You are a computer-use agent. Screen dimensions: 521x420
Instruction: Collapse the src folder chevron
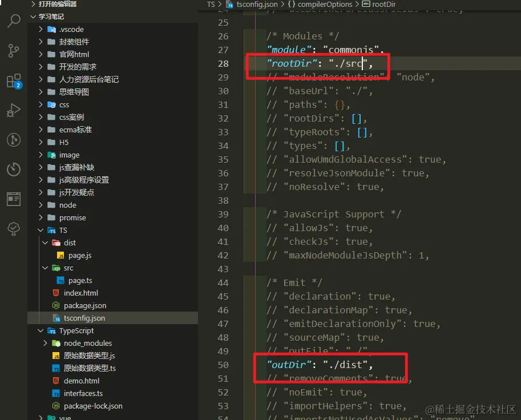[x=45, y=268]
